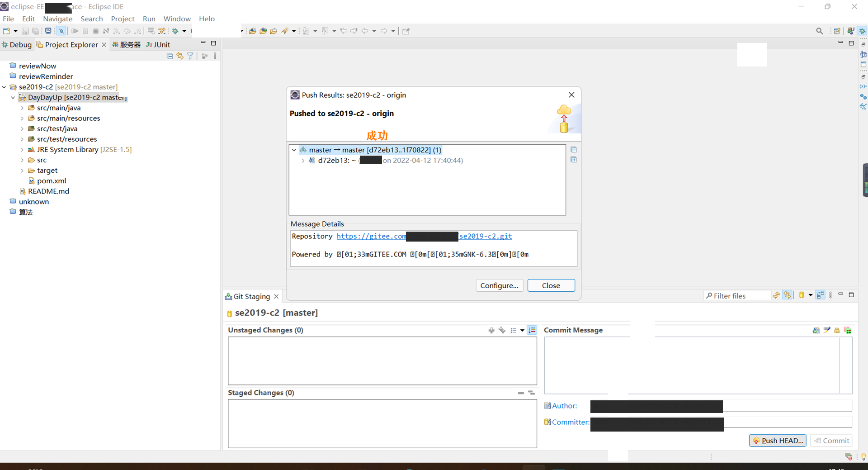Collapse the master to master push result entry
The width and height of the screenshot is (868, 470).
294,150
